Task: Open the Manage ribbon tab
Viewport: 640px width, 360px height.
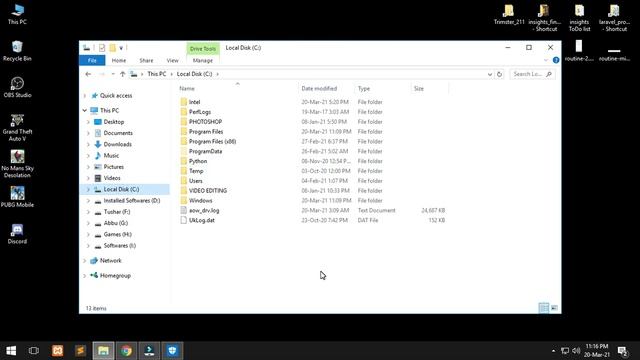Action: pos(203,60)
